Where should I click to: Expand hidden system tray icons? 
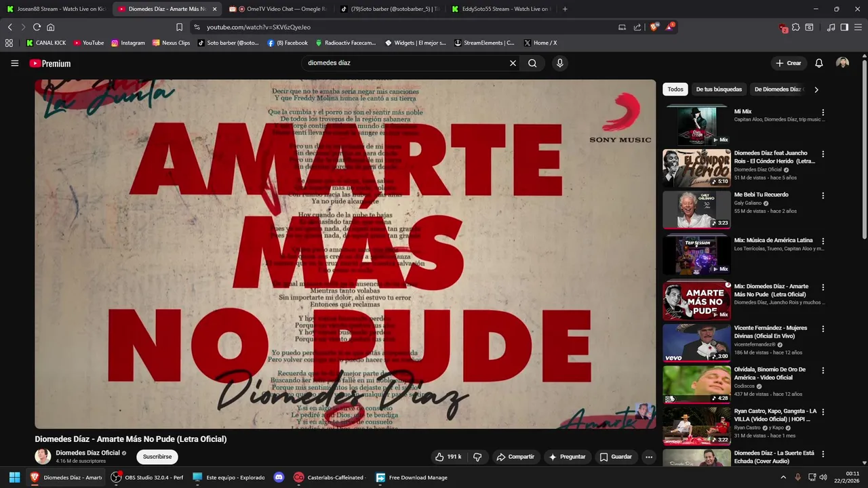coord(784,477)
